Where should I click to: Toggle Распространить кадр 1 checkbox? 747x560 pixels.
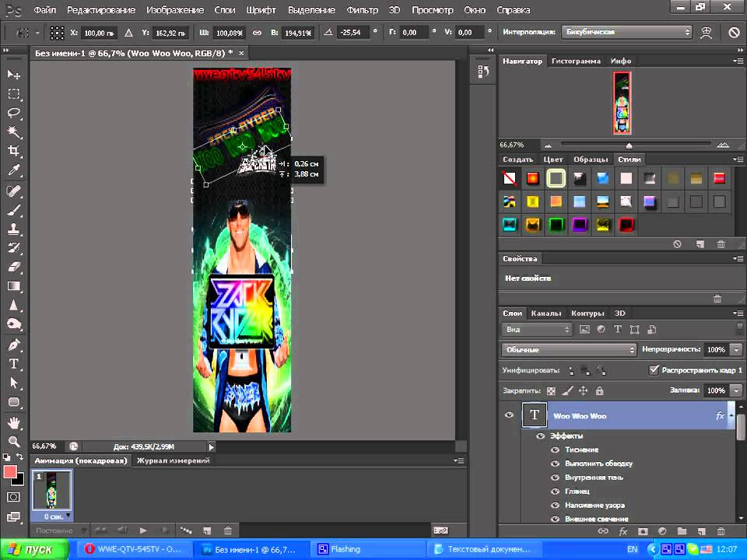coord(654,370)
